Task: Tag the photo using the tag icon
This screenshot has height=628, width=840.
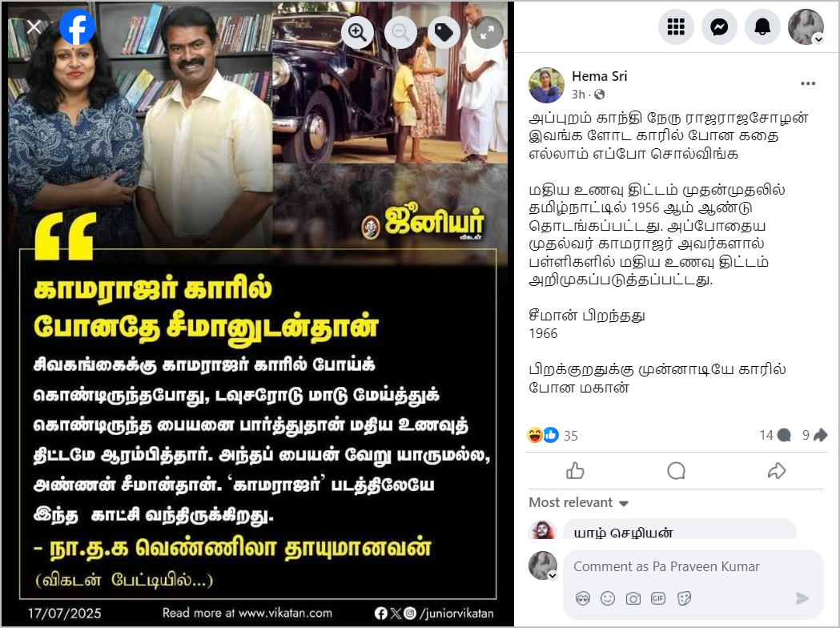Action: click(444, 32)
